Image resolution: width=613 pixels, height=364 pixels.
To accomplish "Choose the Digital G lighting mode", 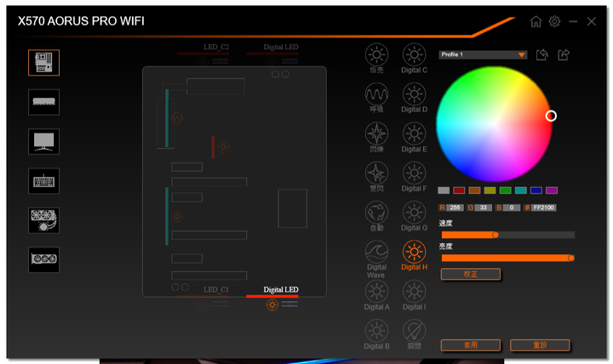I will [414, 216].
